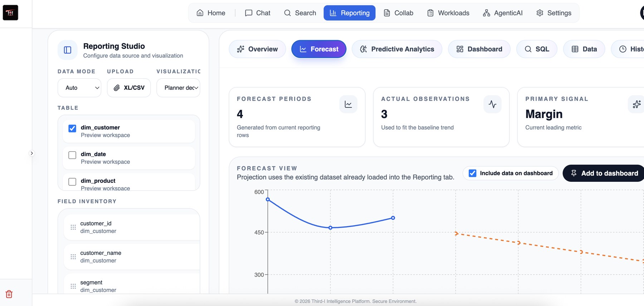Click the customer_id drag handle icon
This screenshot has height=306, width=644.
(73, 227)
